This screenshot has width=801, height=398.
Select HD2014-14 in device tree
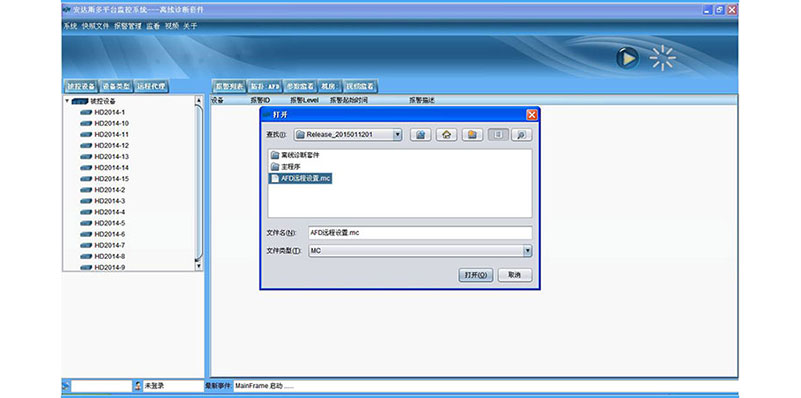tap(111, 168)
